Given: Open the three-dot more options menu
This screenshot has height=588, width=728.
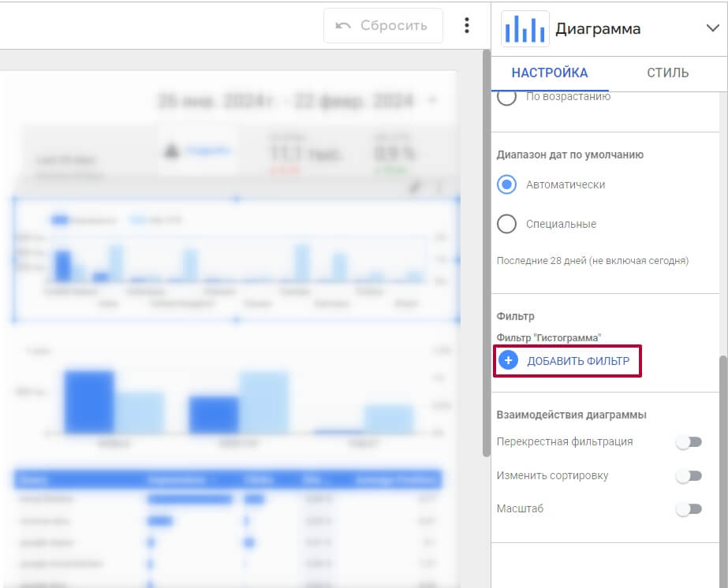Looking at the screenshot, I should 467,25.
